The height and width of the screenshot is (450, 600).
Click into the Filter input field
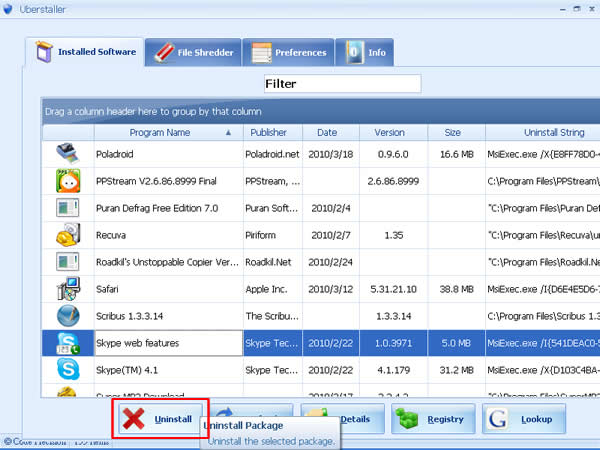tap(342, 84)
